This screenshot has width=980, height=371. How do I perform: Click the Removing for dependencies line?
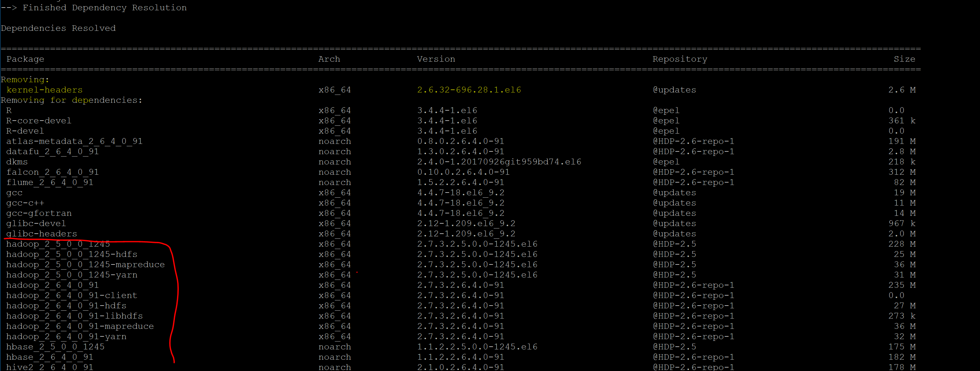tap(71, 100)
